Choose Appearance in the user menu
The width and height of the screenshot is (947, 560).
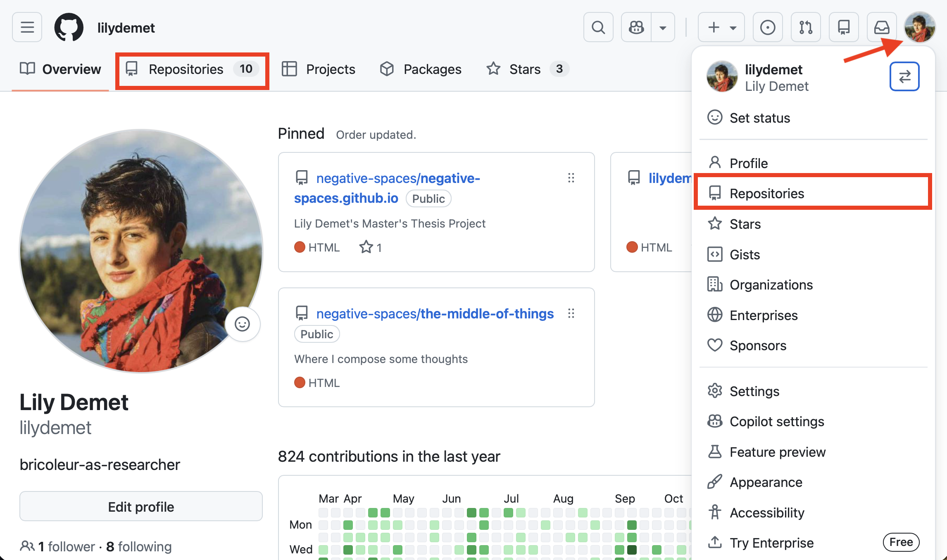point(766,482)
